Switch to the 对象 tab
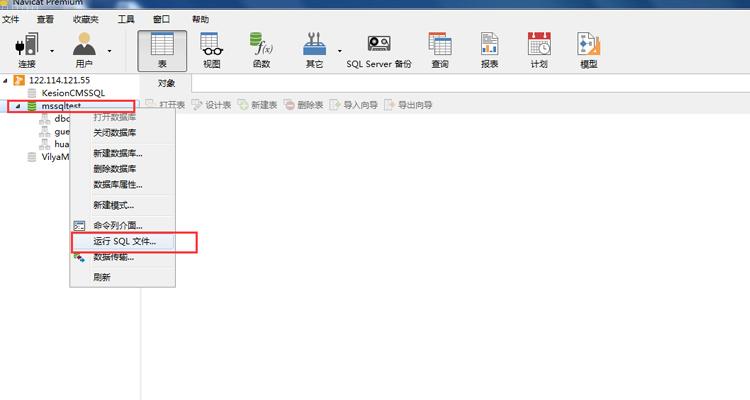750x400 pixels. pyautogui.click(x=166, y=83)
